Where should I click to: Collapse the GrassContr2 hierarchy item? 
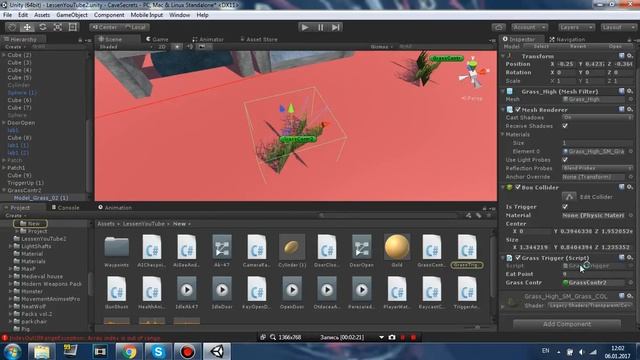coord(4,190)
